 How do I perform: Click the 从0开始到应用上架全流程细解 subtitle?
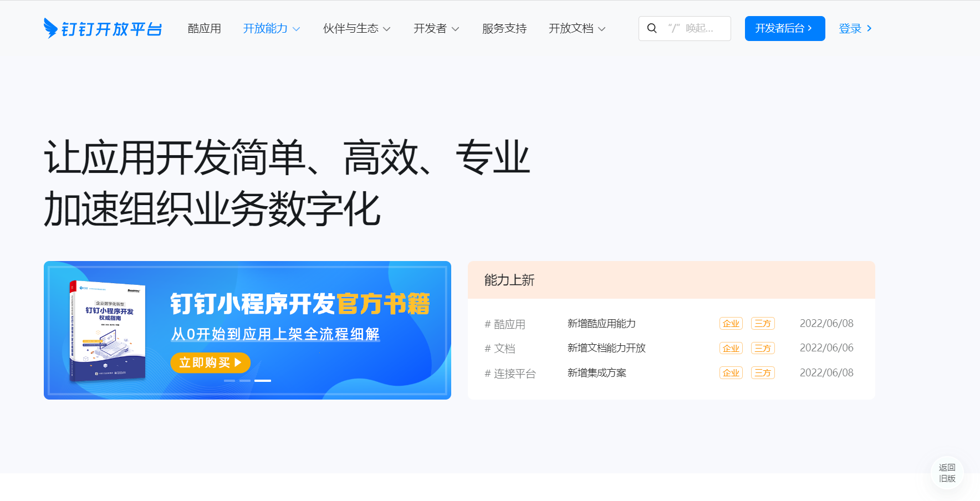(x=275, y=334)
